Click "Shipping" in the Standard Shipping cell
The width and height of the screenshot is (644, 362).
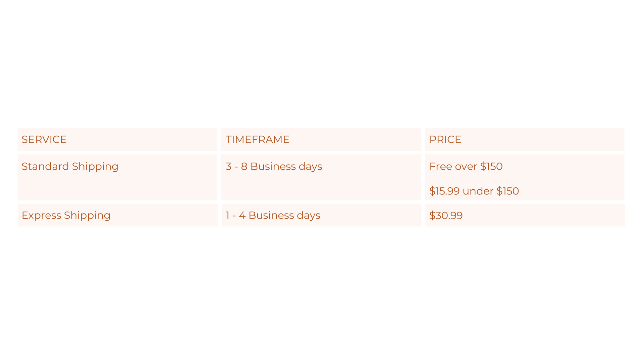95,167
